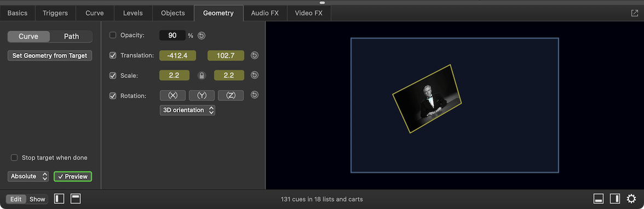Open the Triggers tab
This screenshot has height=209, width=644.
pos(55,13)
